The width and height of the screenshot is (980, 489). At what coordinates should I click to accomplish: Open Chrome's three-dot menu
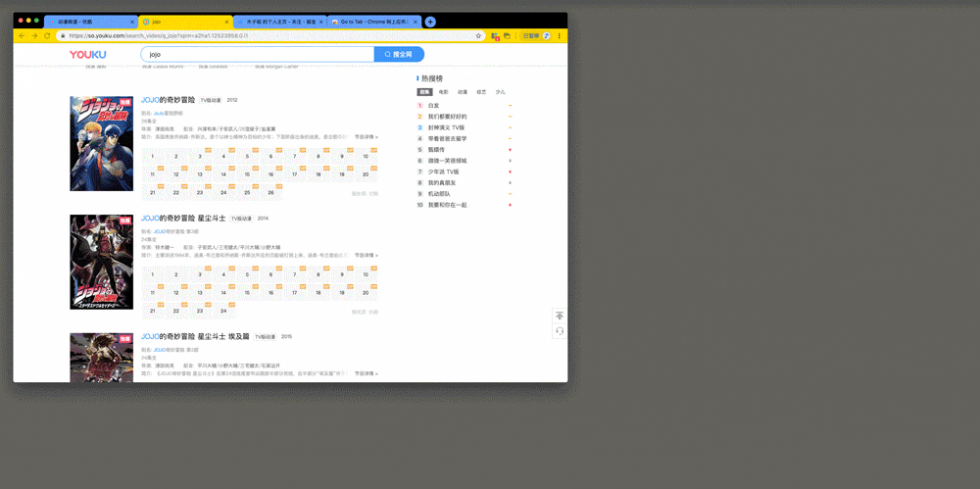click(x=560, y=35)
